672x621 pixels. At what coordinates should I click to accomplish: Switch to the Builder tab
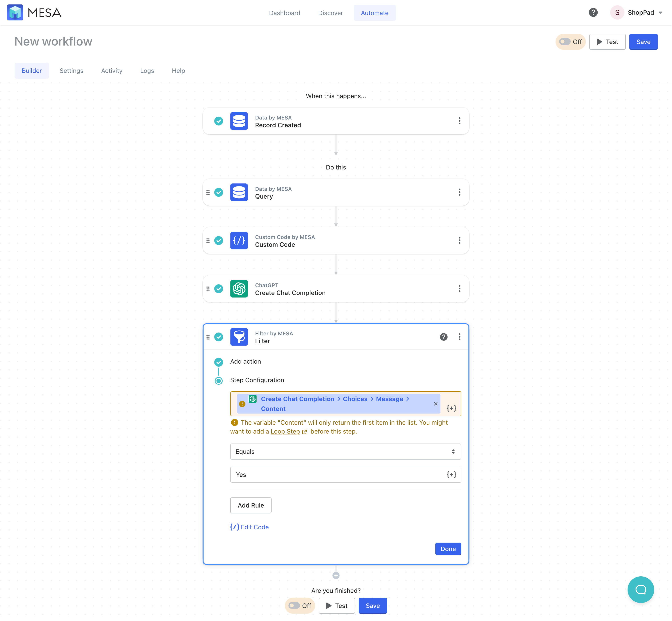[x=32, y=71]
